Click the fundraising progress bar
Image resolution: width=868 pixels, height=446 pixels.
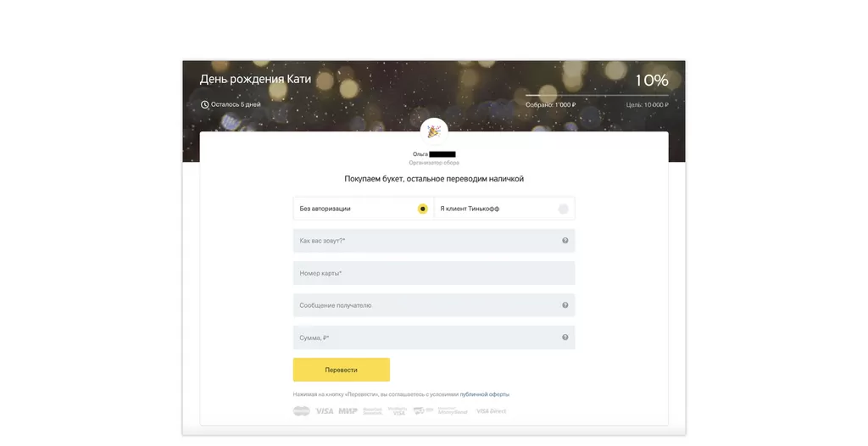pos(597,95)
